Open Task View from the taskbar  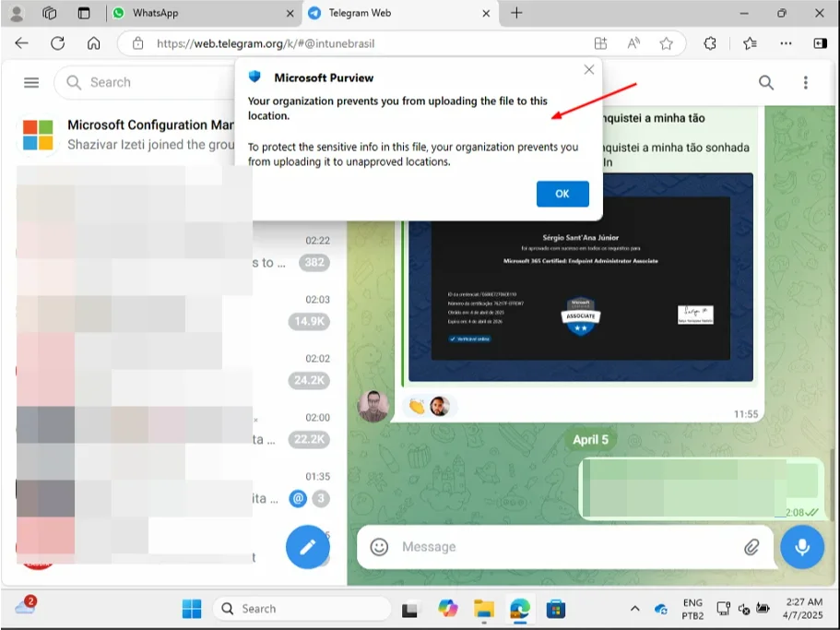point(409,609)
